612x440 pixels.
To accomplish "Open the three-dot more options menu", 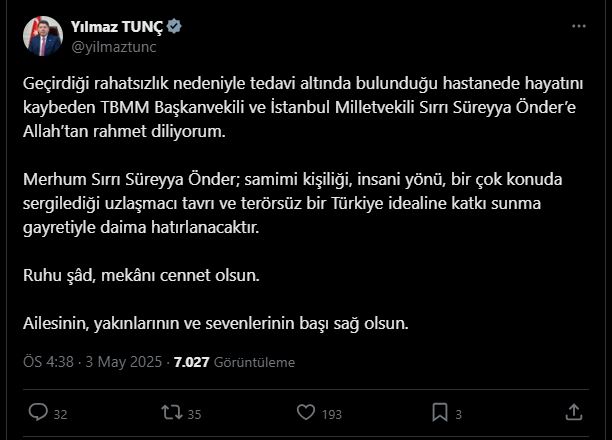I will 578,26.
